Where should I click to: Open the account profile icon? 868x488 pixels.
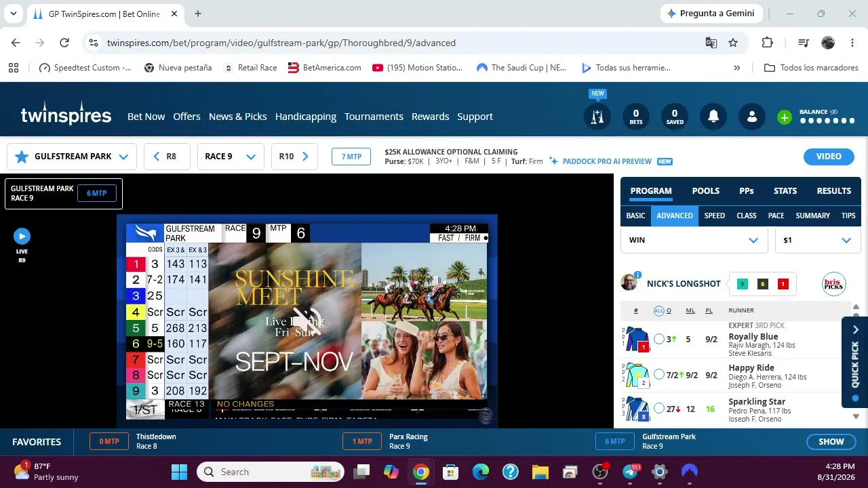(752, 117)
